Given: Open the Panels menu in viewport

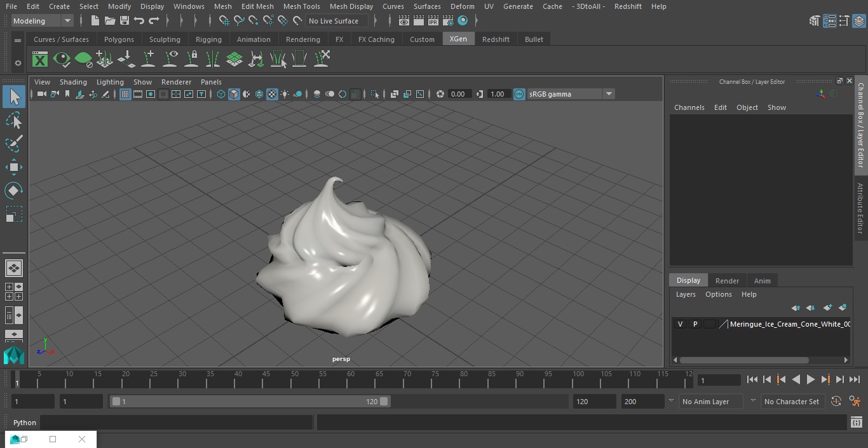Looking at the screenshot, I should (211, 82).
